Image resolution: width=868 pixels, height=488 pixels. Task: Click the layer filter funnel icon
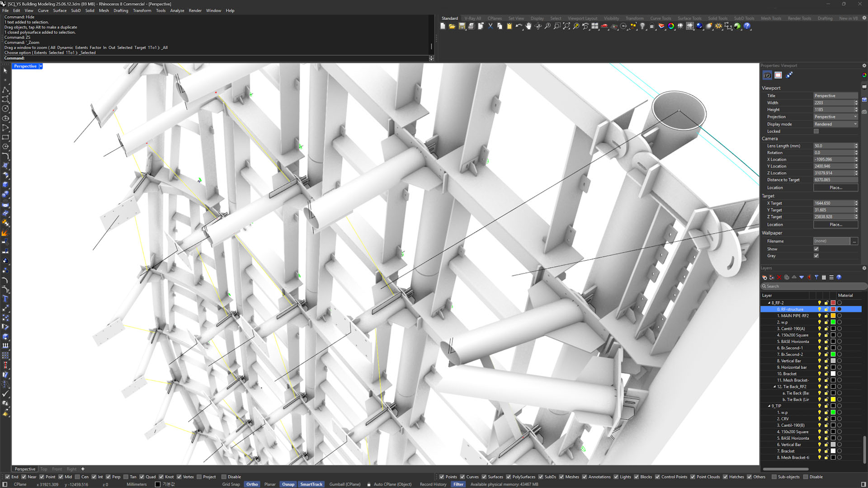coord(816,277)
